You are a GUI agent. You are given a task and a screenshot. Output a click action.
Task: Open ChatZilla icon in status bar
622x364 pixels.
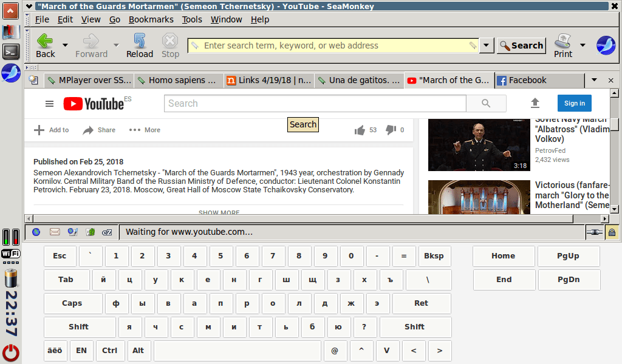[107, 232]
